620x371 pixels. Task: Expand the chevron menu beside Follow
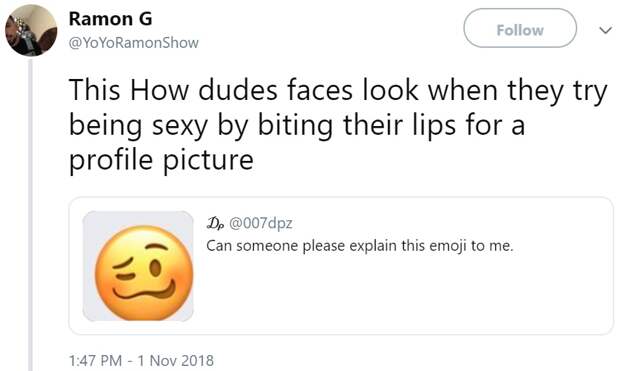pos(605,30)
